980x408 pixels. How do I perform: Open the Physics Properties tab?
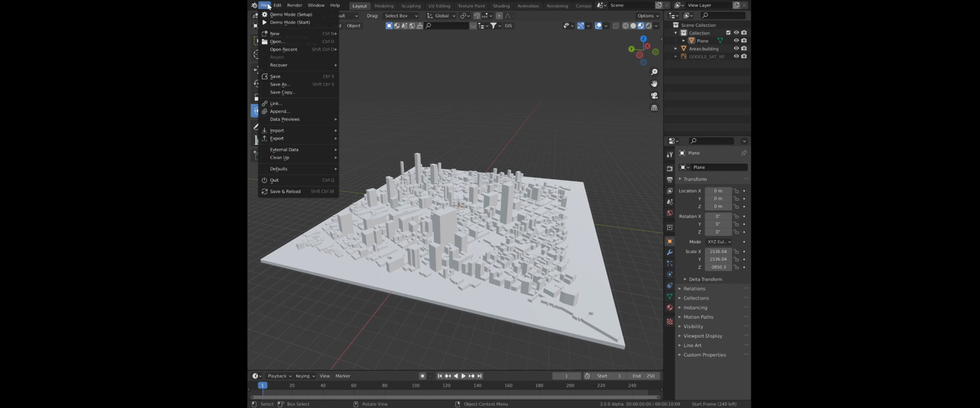(x=669, y=274)
